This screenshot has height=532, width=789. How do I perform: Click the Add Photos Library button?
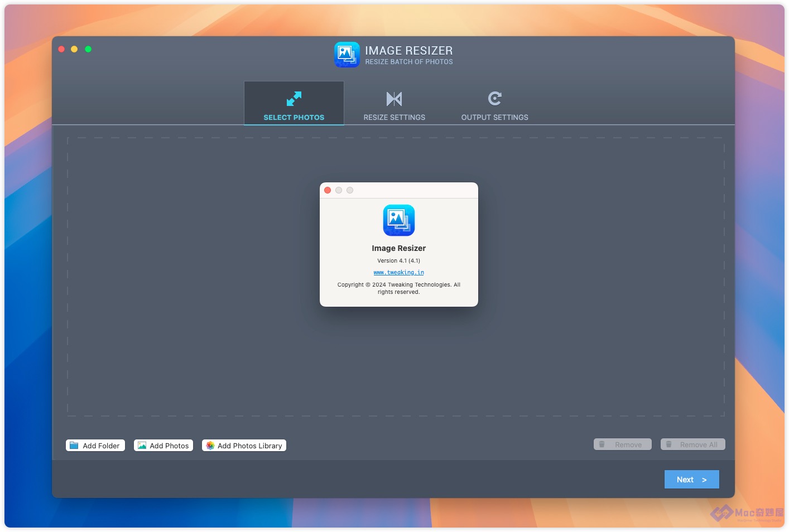coord(244,446)
